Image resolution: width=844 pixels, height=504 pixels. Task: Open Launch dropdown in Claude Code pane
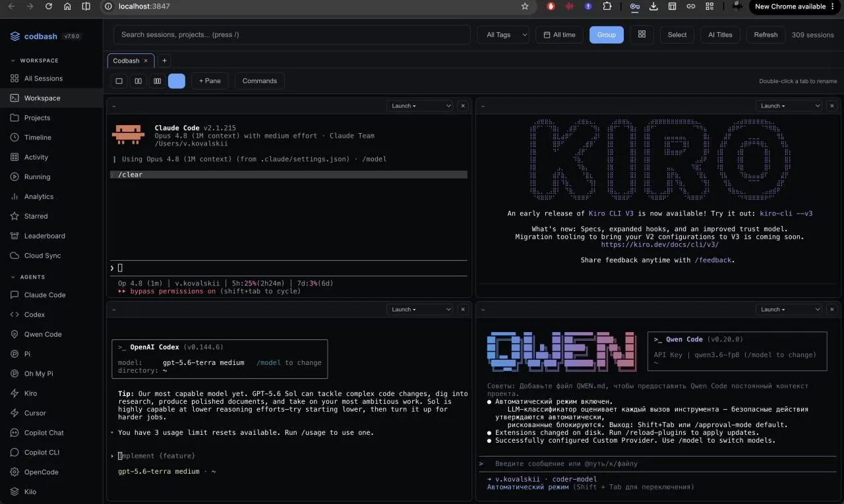(x=419, y=106)
